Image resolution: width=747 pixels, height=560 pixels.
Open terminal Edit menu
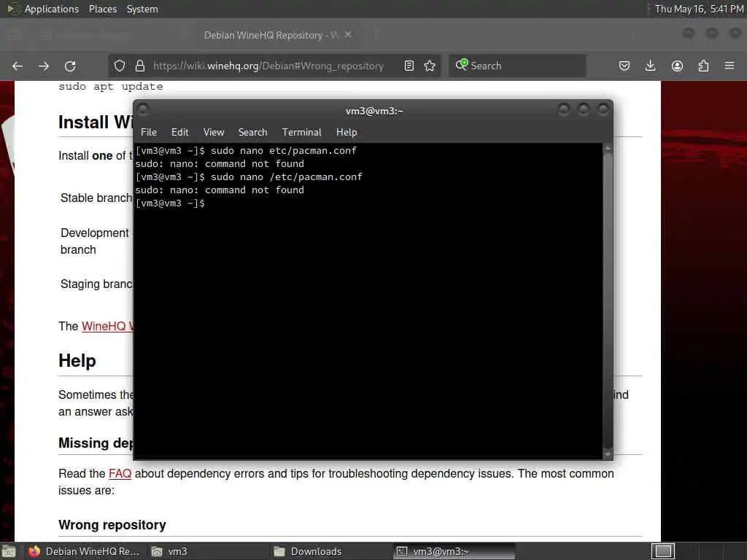[x=179, y=133]
